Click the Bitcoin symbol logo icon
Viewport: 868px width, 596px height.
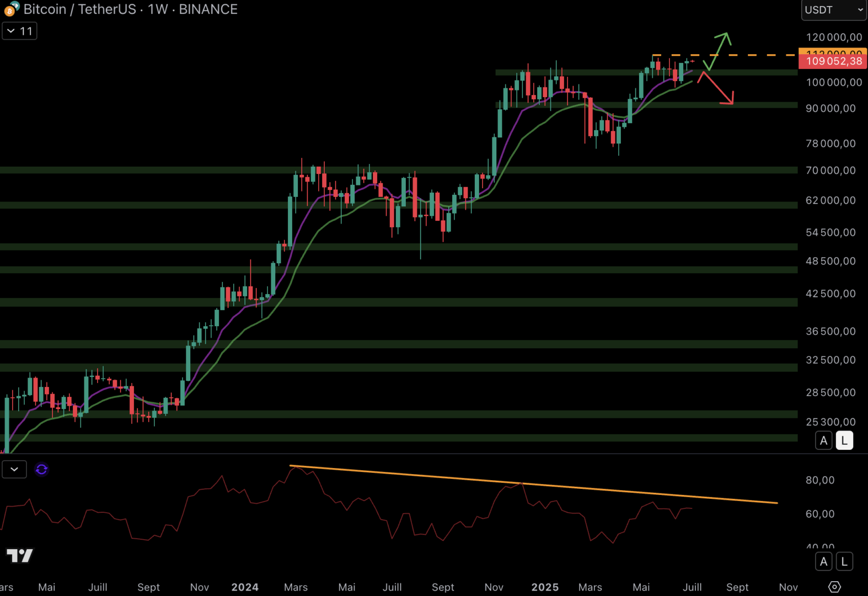pyautogui.click(x=11, y=9)
